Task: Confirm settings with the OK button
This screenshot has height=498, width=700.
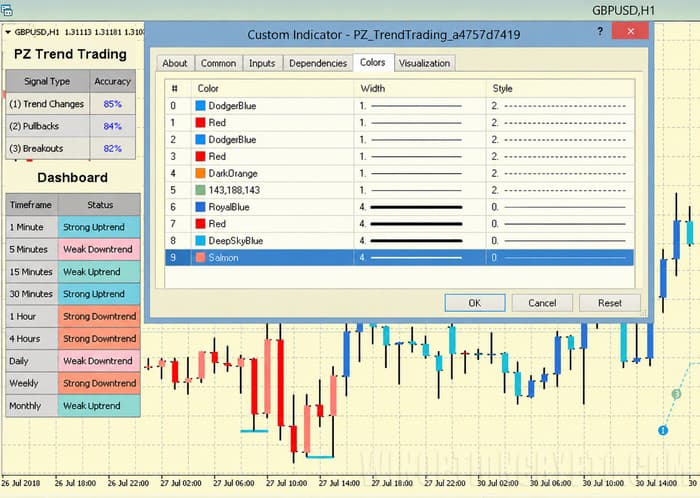Action: [x=475, y=303]
